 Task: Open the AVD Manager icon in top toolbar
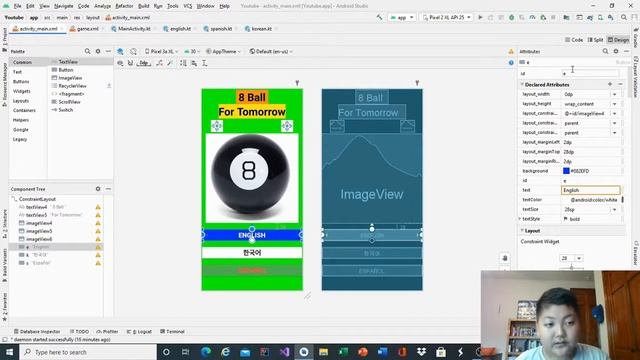[600, 18]
